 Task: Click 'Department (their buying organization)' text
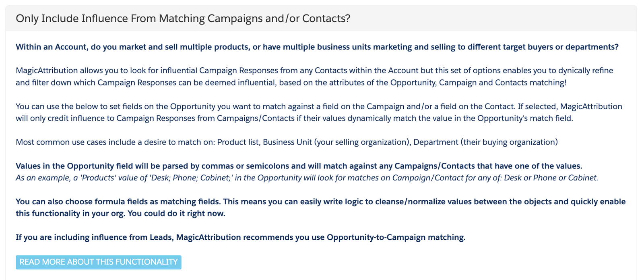(x=486, y=142)
